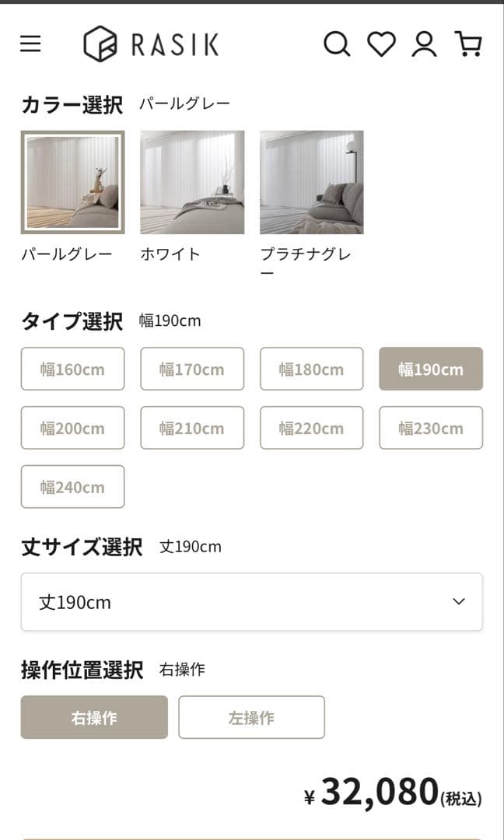
Task: Open the account profile icon
Action: coord(424,44)
